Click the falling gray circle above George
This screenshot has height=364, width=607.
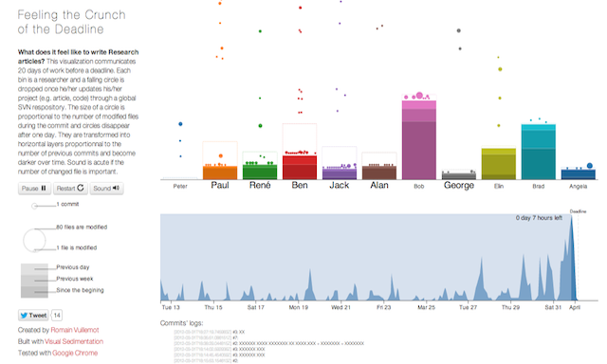coord(459,30)
